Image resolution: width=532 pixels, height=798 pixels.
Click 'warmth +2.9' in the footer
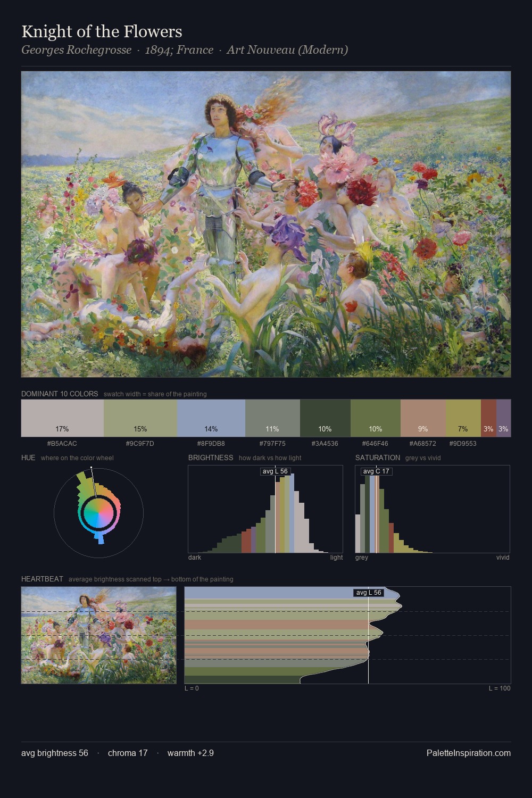pos(190,753)
